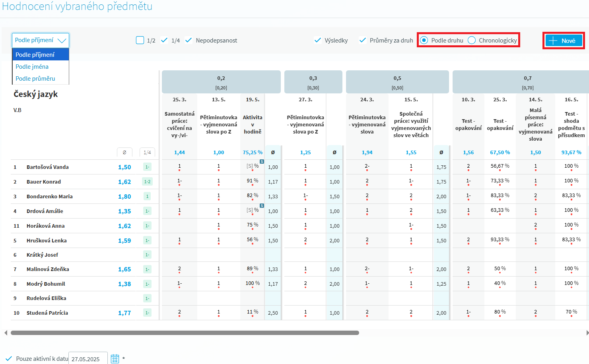Click column average 67,50 %
This screenshot has width=589, height=364.
tap(500, 153)
